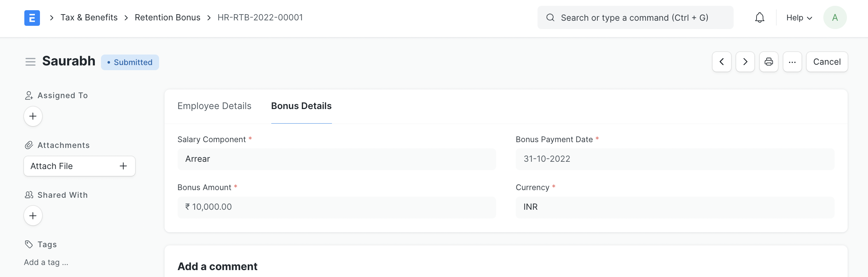
Task: Click the Shared With label
Action: coord(63,195)
